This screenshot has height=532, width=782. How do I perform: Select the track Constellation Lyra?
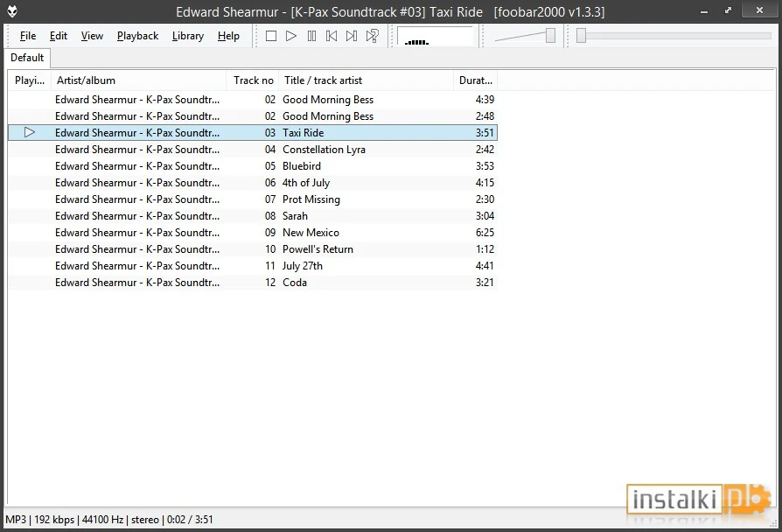(x=324, y=149)
